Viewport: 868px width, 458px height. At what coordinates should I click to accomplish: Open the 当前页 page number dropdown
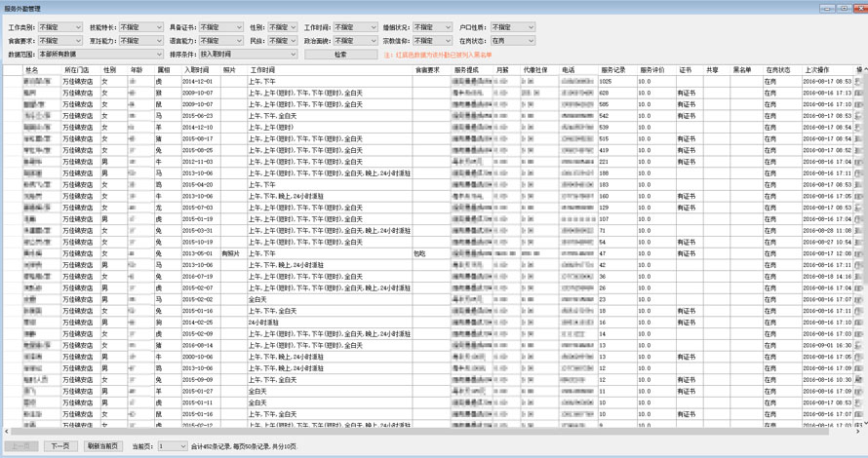[172, 446]
